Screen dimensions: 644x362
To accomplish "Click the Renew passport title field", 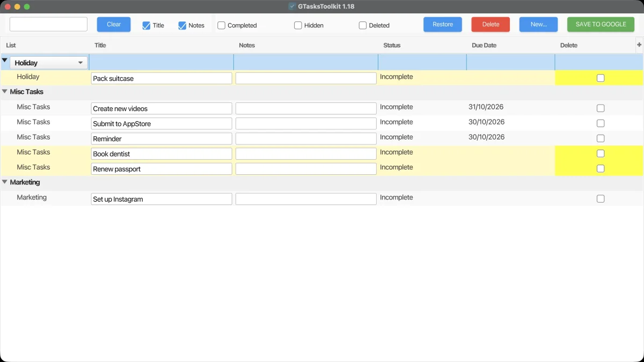I will click(x=162, y=168).
